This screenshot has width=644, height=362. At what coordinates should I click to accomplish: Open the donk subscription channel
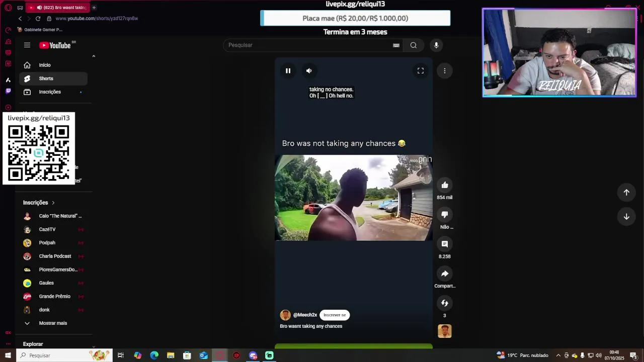[53, 310]
